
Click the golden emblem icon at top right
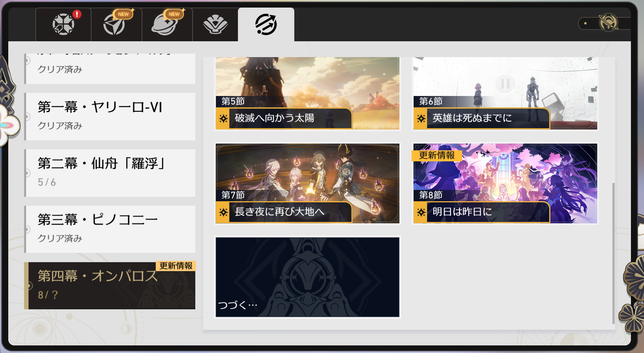pos(608,23)
